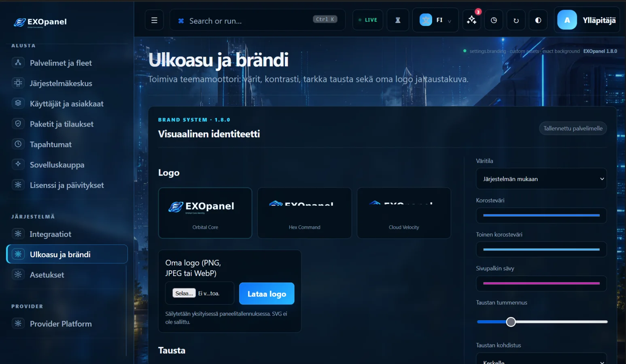Click the Provider Platform sidebar icon
Image resolution: width=626 pixels, height=364 pixels.
[x=18, y=324]
